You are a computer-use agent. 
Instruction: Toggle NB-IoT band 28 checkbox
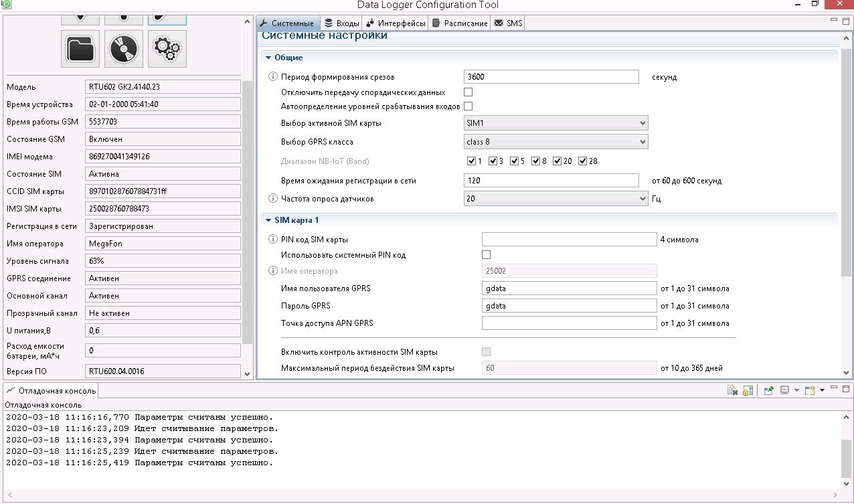coord(583,161)
